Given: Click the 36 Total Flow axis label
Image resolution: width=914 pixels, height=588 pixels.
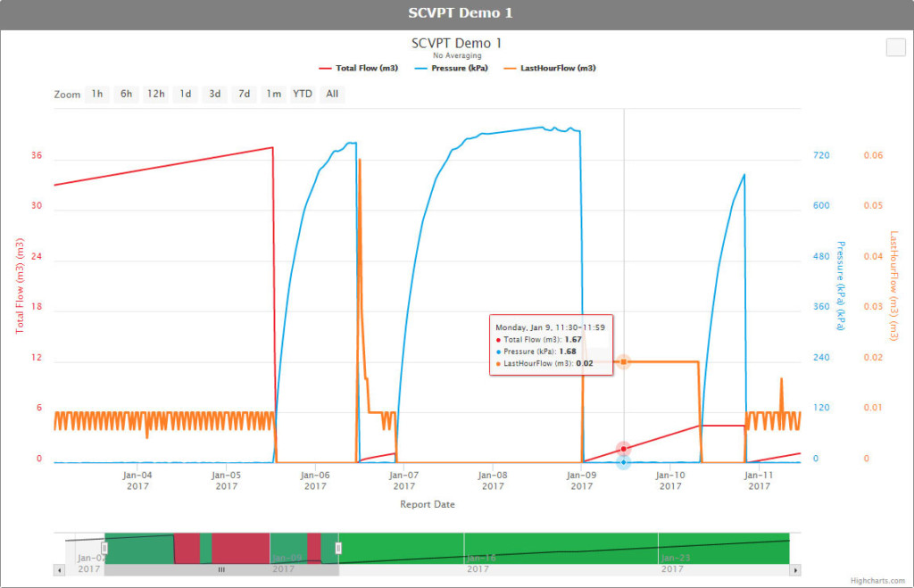Looking at the screenshot, I should pyautogui.click(x=37, y=155).
